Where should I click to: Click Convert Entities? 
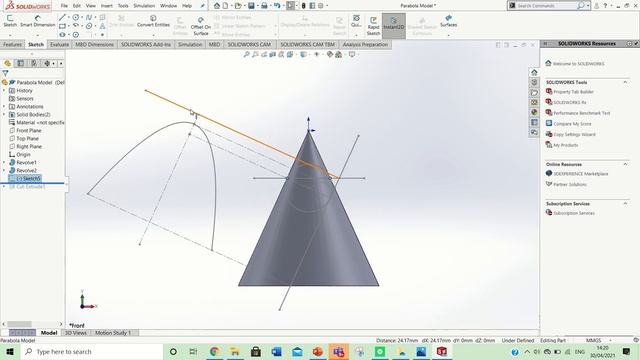click(x=153, y=21)
